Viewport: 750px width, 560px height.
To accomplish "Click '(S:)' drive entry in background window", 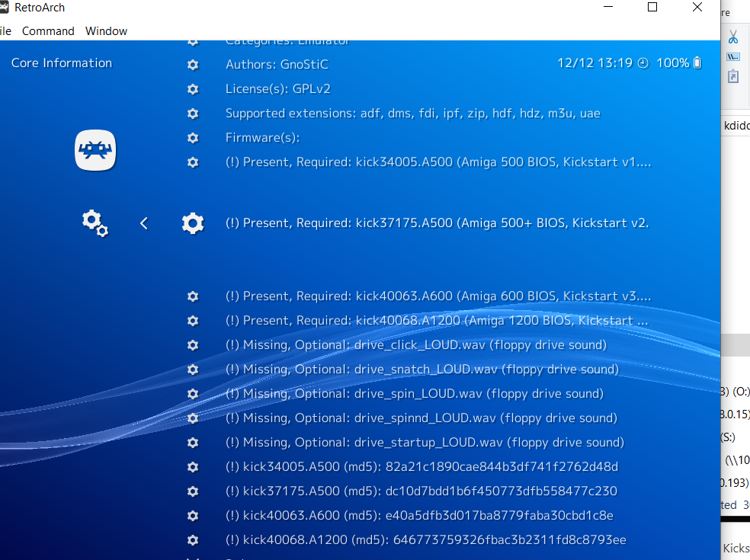I will 728,437.
